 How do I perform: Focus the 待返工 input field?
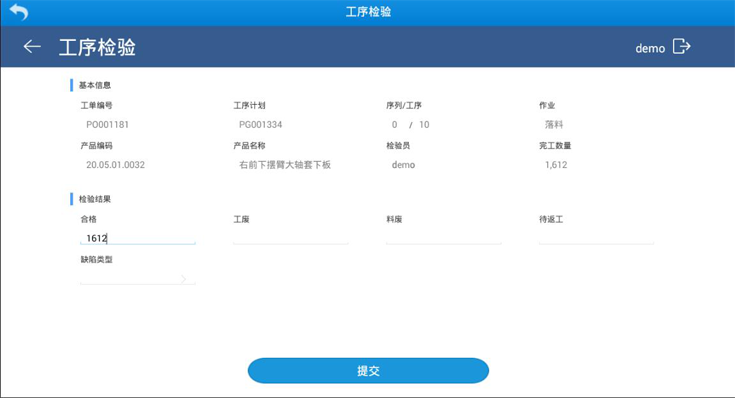[x=596, y=238]
